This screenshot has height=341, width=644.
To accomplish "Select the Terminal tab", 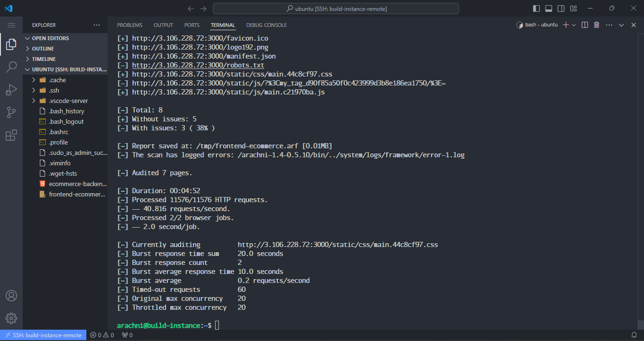I will (x=223, y=25).
